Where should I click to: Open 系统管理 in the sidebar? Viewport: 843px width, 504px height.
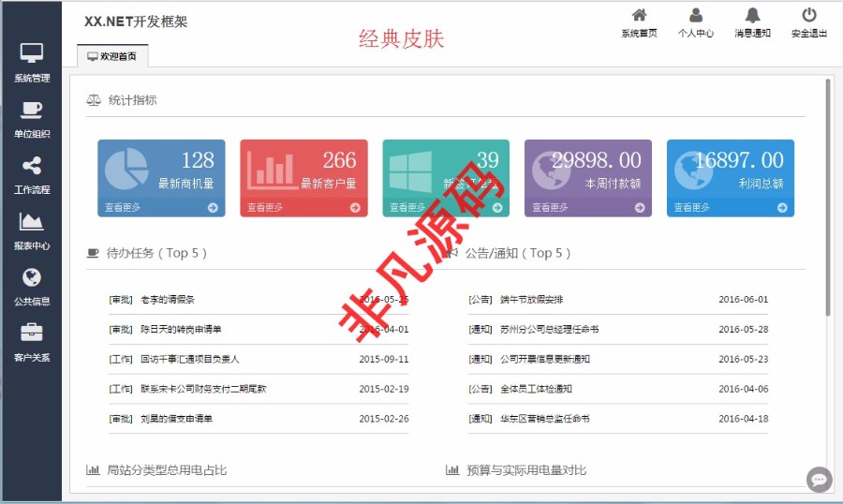pyautogui.click(x=32, y=63)
